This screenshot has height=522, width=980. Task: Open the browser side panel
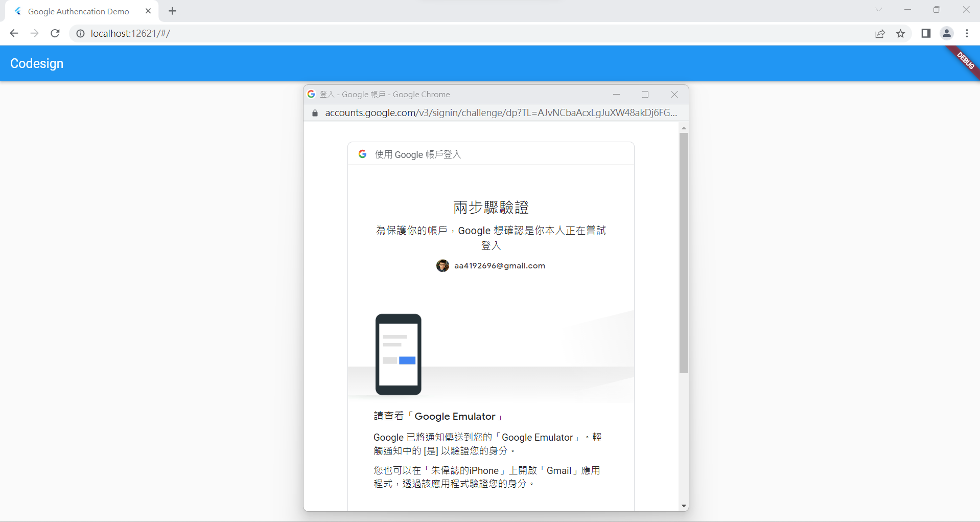[x=926, y=33]
